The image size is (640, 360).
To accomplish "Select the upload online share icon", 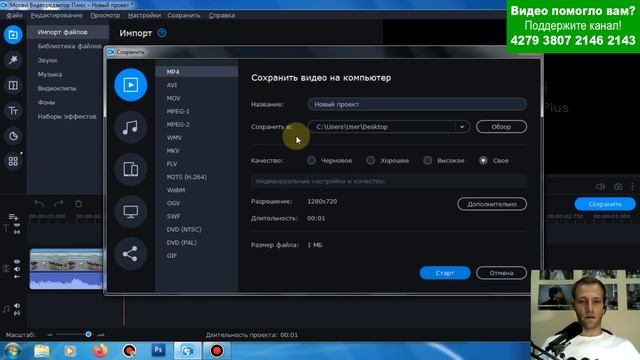I will (131, 254).
